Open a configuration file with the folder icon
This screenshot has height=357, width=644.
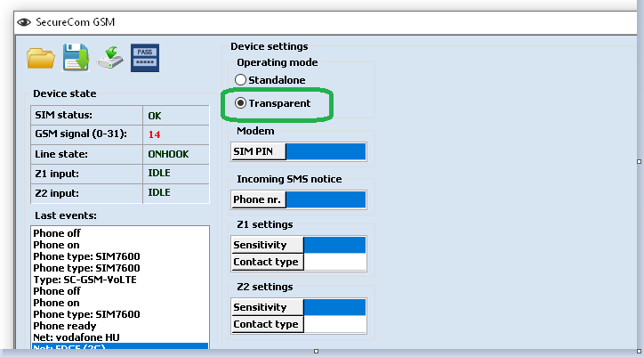[x=41, y=59]
